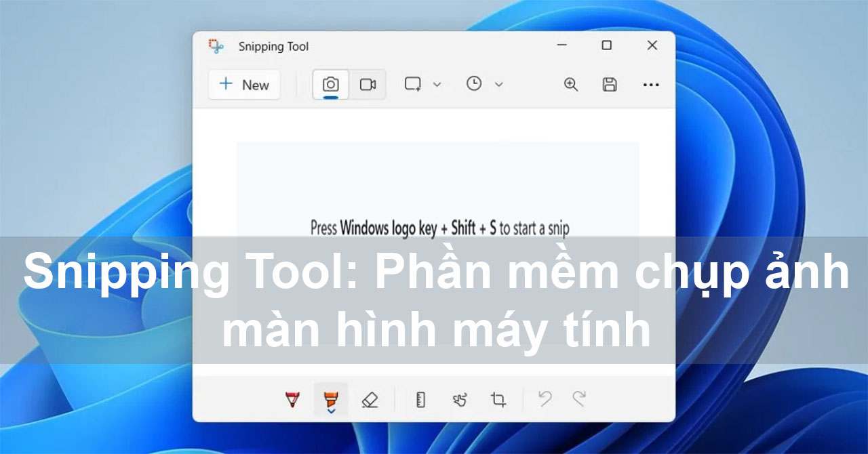This screenshot has height=454, width=868.
Task: Select the delay snip clock icon
Action: [x=474, y=84]
